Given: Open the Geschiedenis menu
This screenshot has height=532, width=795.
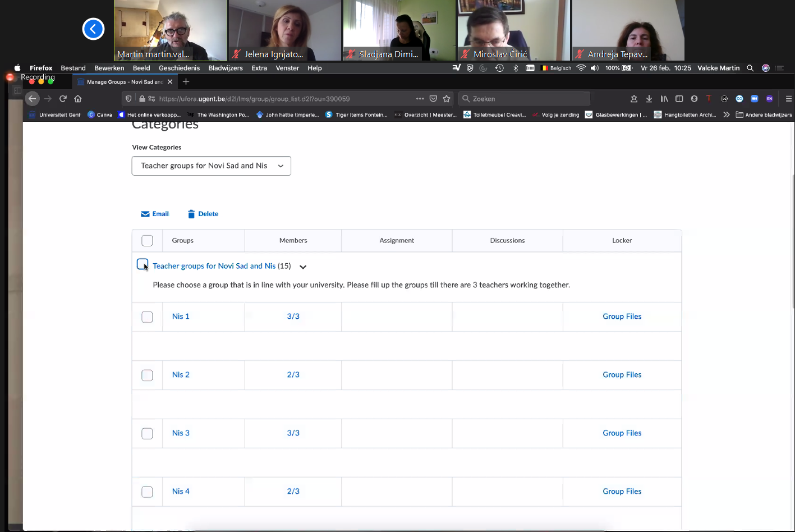Looking at the screenshot, I should click(x=180, y=68).
